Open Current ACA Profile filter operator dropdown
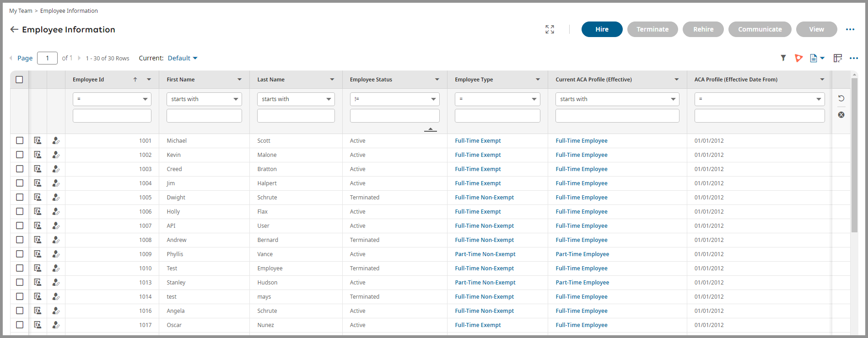 617,99
